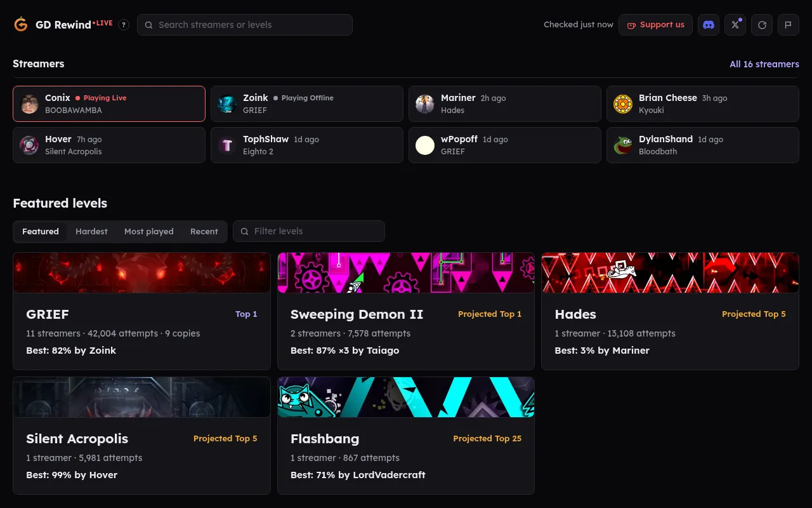This screenshot has height=508, width=812.
Task: Open the Hades level thumbnail banner
Action: pos(670,273)
